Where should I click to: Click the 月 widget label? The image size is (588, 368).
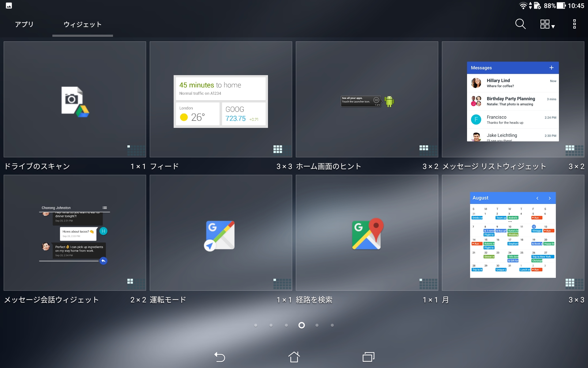446,300
